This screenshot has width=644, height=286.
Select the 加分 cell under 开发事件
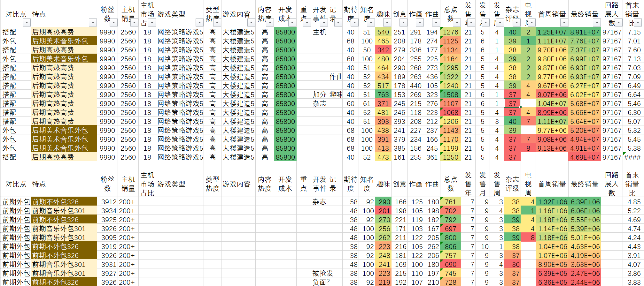(319, 95)
